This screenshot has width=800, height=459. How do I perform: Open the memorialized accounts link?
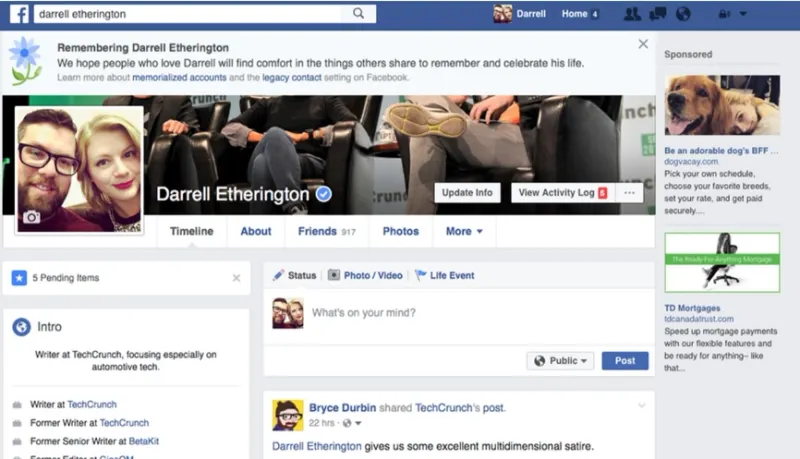(x=179, y=78)
